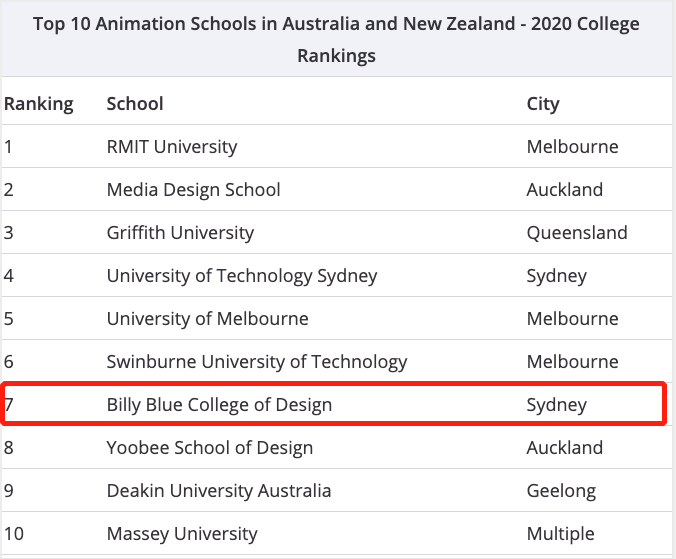Select the Queensland city cell

click(577, 233)
